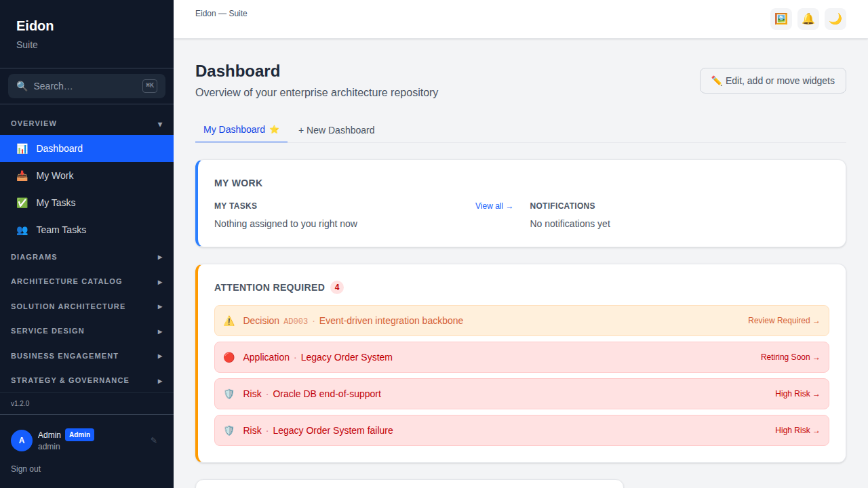
Task: Open the notifications bell
Action: pyautogui.click(x=808, y=19)
